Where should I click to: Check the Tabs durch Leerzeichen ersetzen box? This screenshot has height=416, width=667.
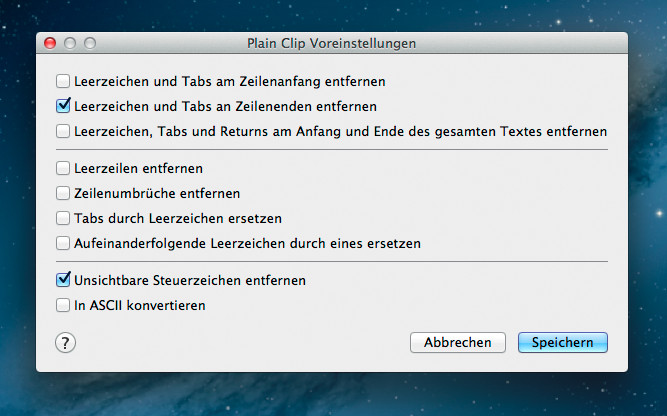tap(63, 218)
